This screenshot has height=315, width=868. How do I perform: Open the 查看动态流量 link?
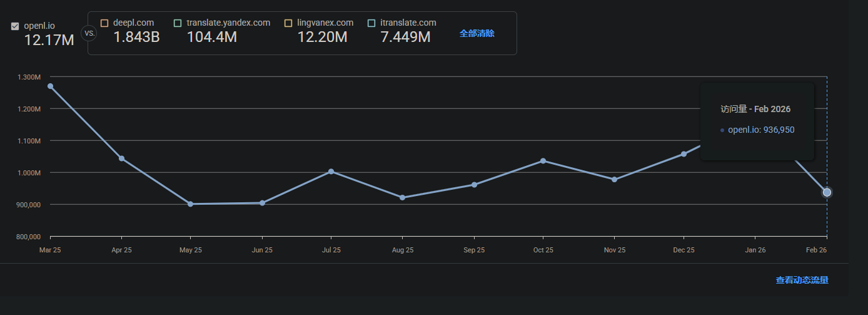click(x=802, y=281)
